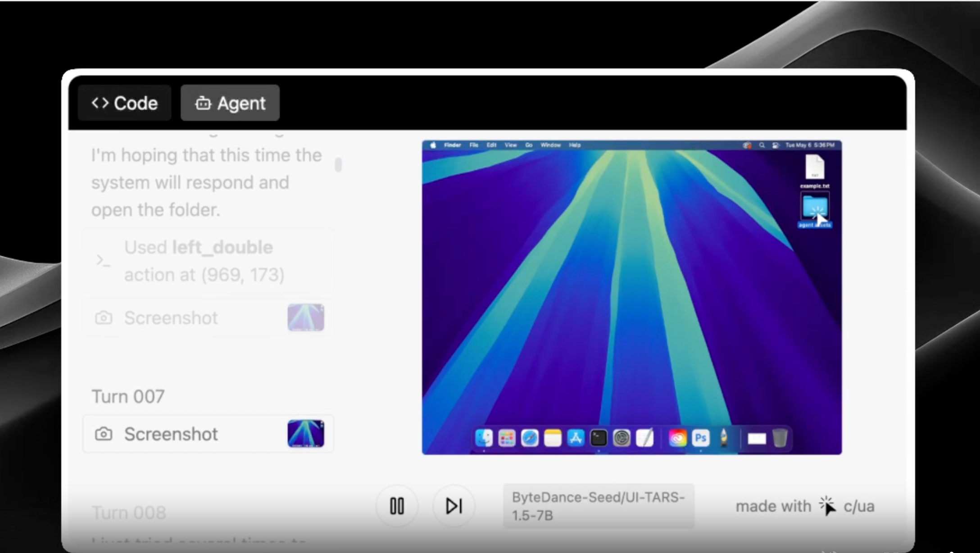Launch Adobe Creative Cloud from the dock
The height and width of the screenshot is (553, 980).
[x=678, y=438]
